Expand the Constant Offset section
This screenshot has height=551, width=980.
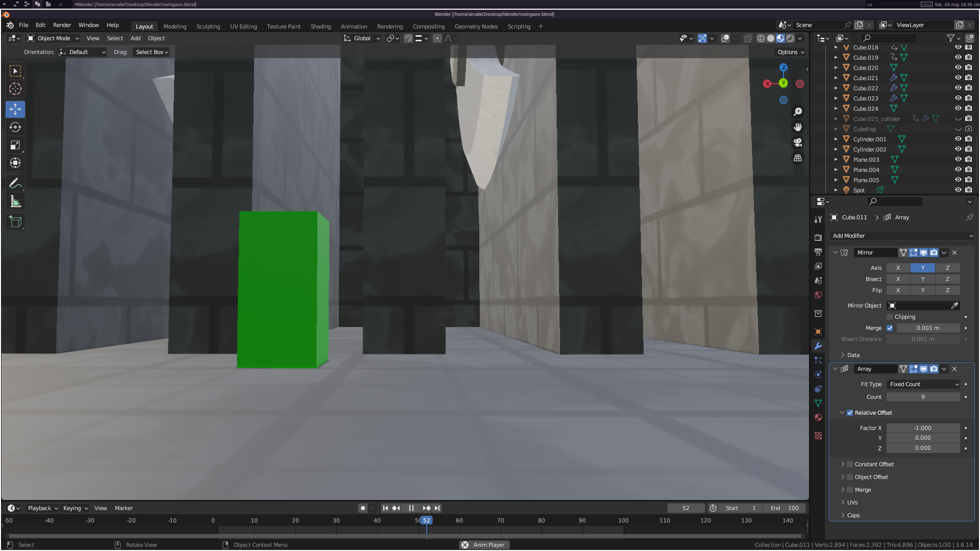[843, 464]
